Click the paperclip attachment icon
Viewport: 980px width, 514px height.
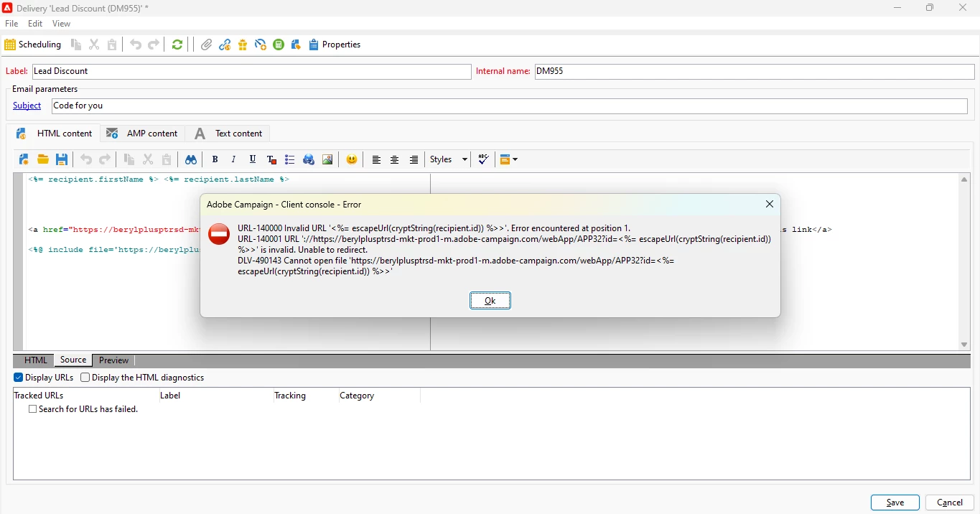pyautogui.click(x=207, y=45)
